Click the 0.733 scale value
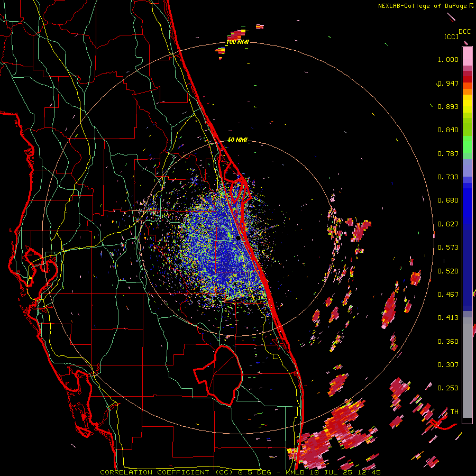The width and height of the screenshot is (476, 476). 448,177
